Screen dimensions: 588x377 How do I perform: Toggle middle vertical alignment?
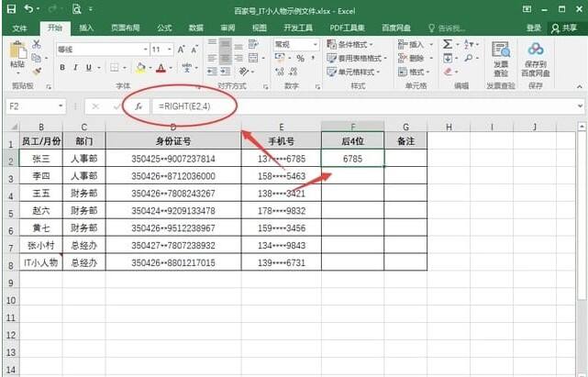(226, 44)
